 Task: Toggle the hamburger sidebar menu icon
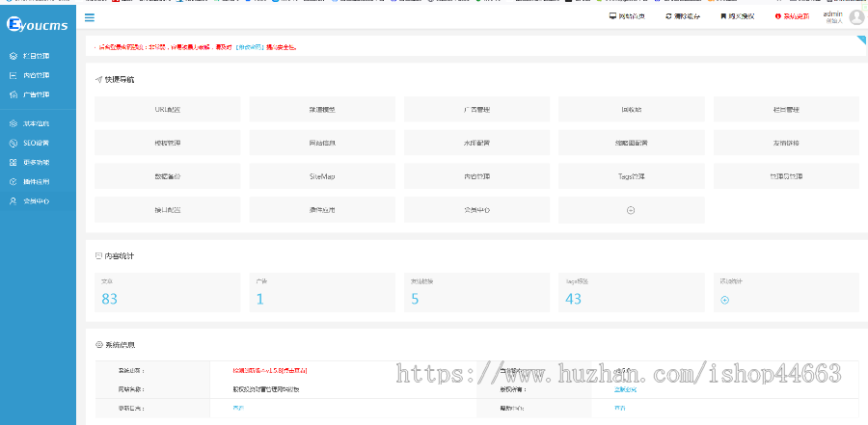pyautogui.click(x=90, y=17)
